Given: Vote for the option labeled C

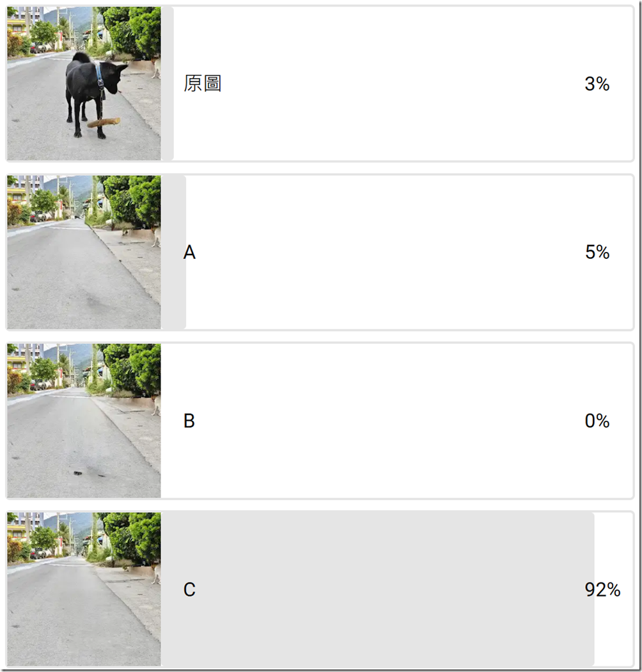Looking at the screenshot, I should (x=189, y=590).
